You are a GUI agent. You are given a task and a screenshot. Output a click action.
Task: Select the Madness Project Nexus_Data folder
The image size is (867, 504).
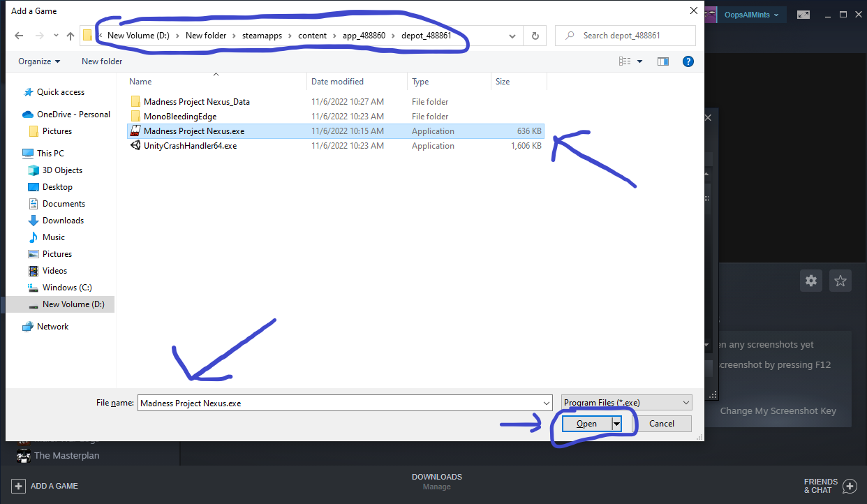(x=336, y=102)
